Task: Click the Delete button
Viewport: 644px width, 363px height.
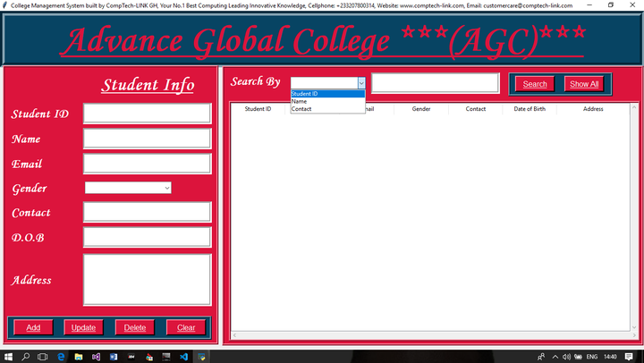Action: pos(135,327)
